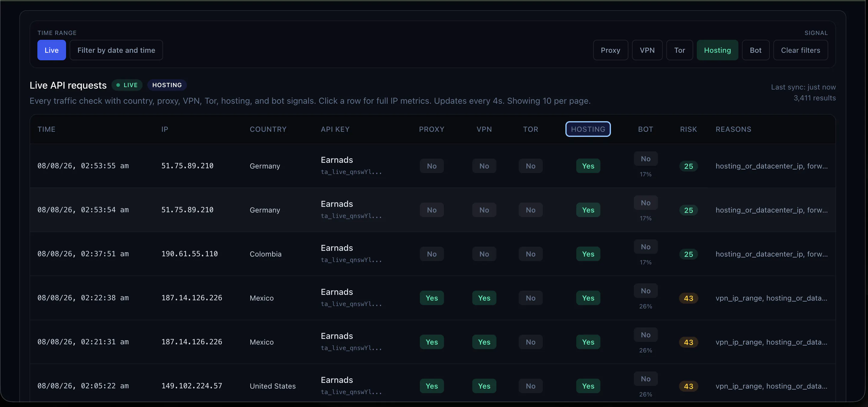Click the IP address 190.61.55.110
This screenshot has width=868, height=407.
pyautogui.click(x=190, y=254)
